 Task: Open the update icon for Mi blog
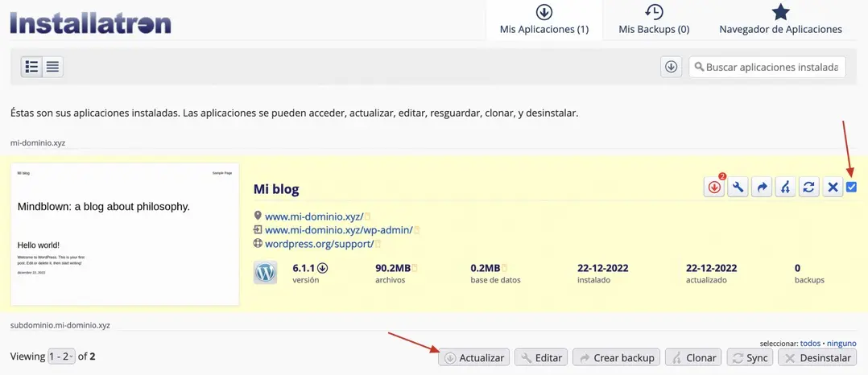[714, 187]
